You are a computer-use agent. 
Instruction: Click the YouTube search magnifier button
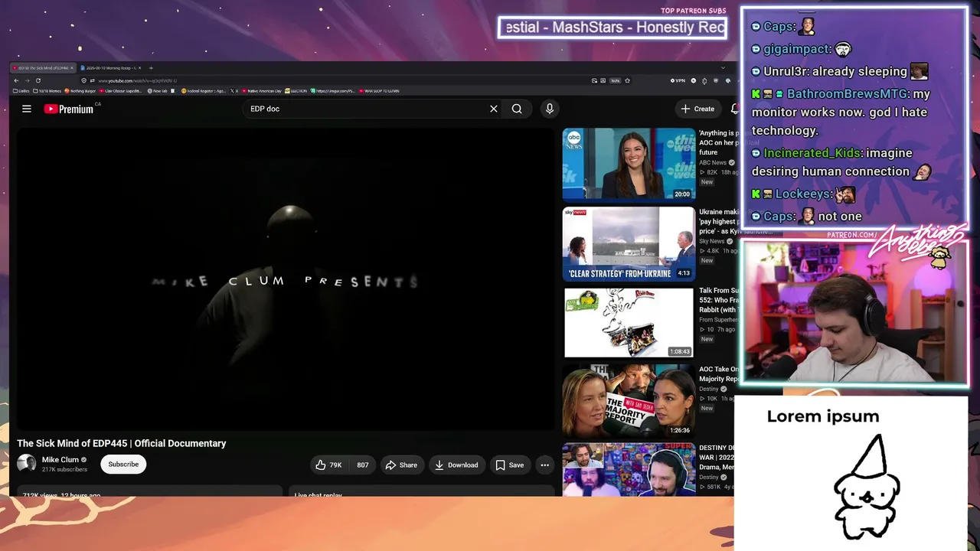[x=517, y=109]
